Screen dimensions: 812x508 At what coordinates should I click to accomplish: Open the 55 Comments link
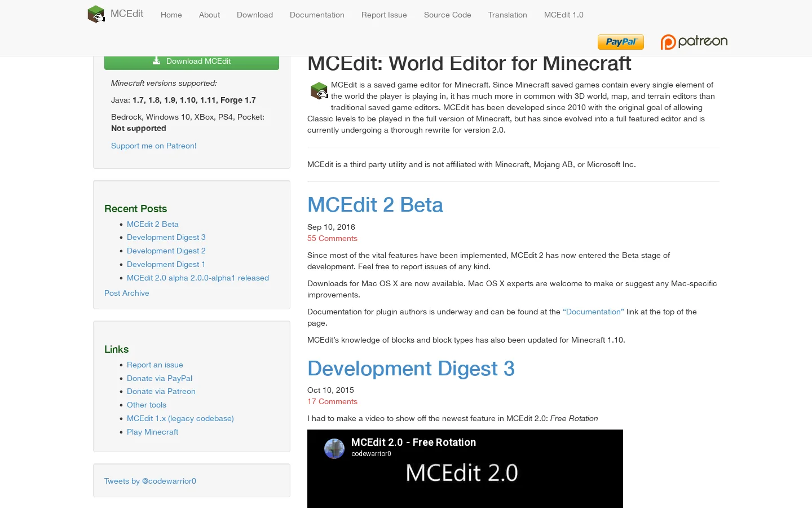coord(332,238)
